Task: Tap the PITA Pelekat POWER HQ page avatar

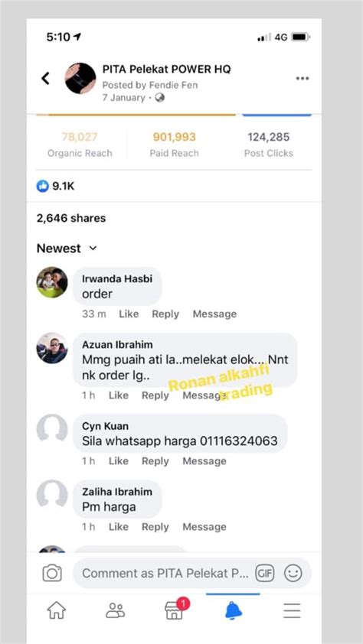Action: pos(80,78)
